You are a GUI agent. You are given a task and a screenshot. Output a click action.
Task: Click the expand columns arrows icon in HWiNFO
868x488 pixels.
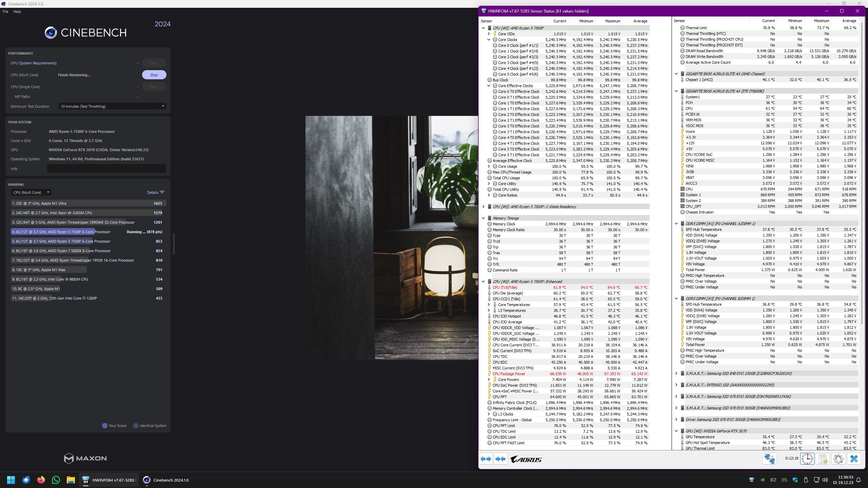(x=486, y=459)
